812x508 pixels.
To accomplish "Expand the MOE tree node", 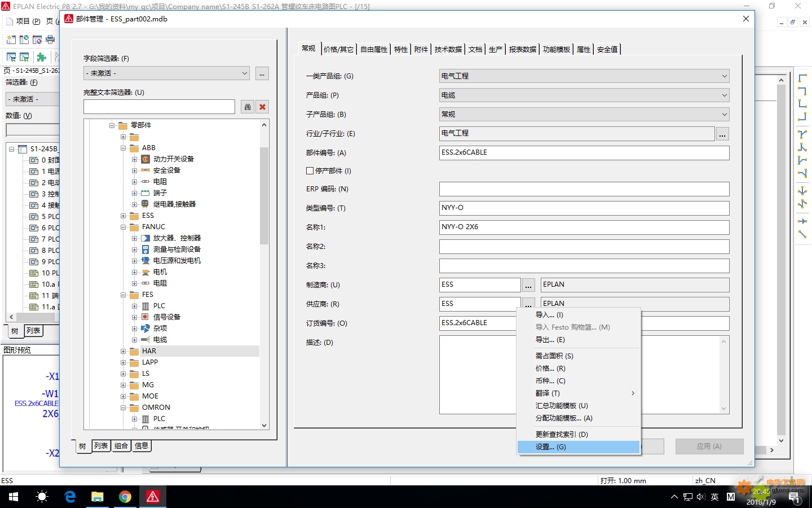I will tap(123, 396).
